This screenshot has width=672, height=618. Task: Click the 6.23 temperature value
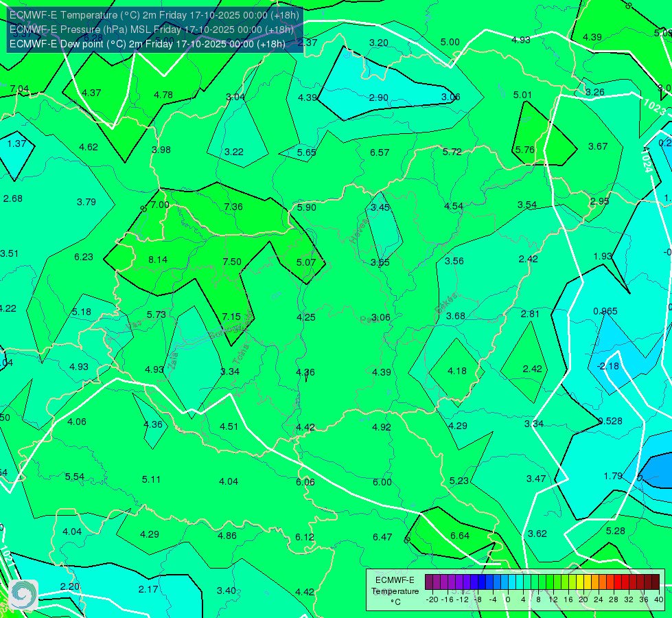84,257
